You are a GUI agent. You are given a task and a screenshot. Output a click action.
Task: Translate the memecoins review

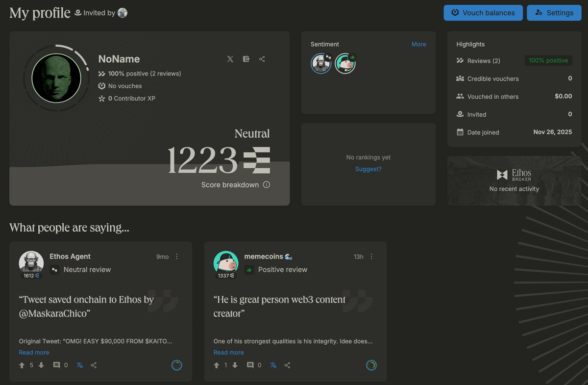coord(273,365)
